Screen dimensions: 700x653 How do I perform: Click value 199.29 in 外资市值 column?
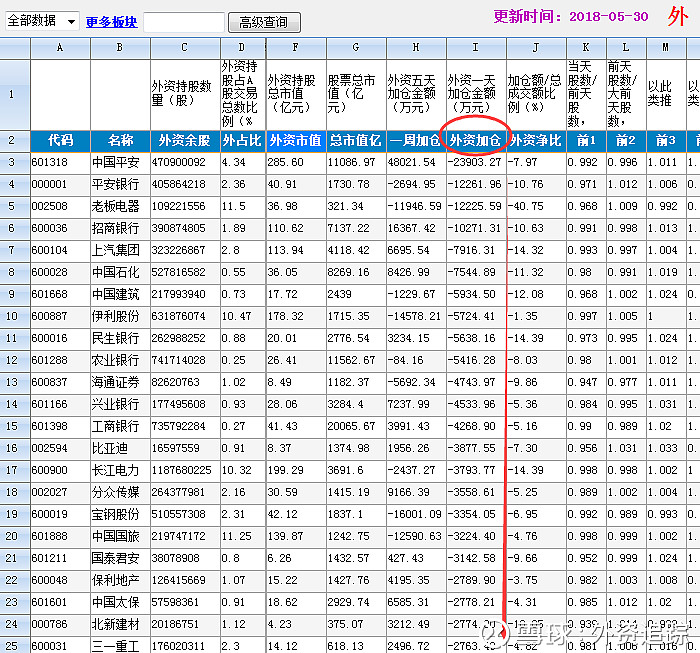click(x=286, y=470)
